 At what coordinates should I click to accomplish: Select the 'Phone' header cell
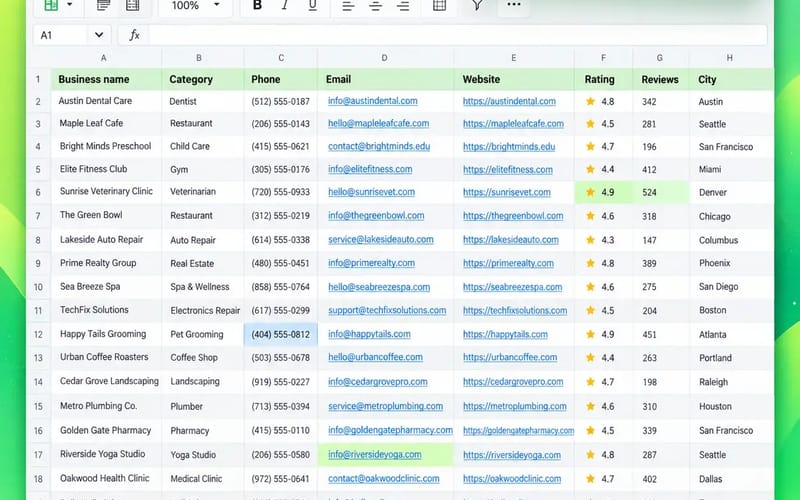click(281, 79)
